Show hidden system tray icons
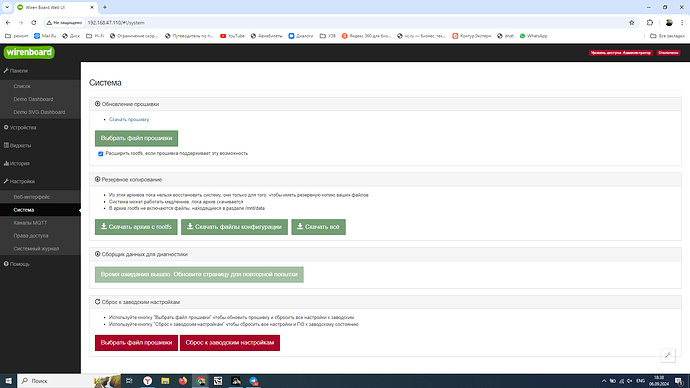 pos(604,381)
